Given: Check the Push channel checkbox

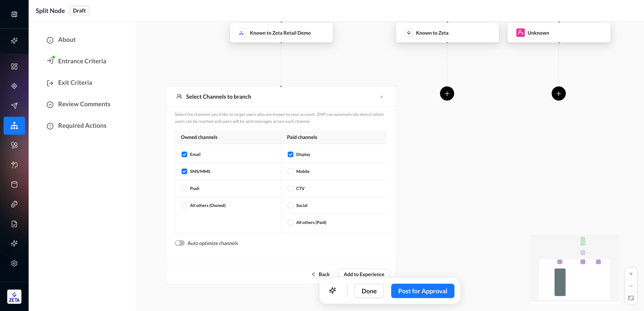Looking at the screenshot, I should [x=184, y=188].
